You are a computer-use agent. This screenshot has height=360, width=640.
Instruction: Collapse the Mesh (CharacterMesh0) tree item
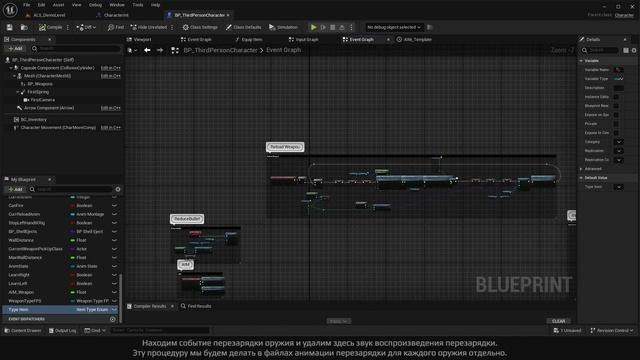(x=15, y=76)
